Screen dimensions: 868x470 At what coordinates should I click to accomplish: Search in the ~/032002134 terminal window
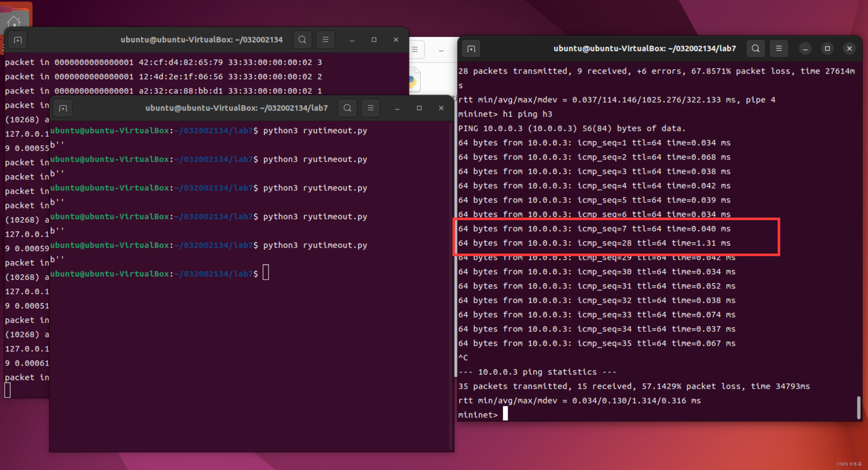[302, 40]
